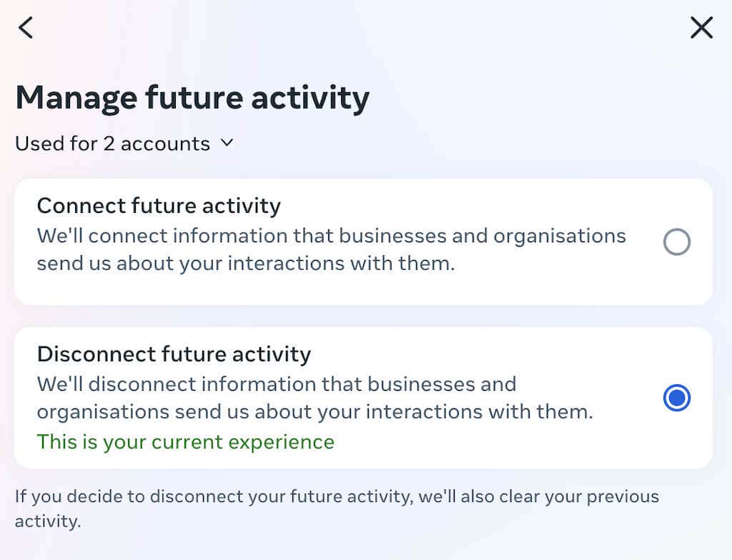Select the Disconnect future activity radio button
This screenshot has height=560, width=732.
(676, 398)
